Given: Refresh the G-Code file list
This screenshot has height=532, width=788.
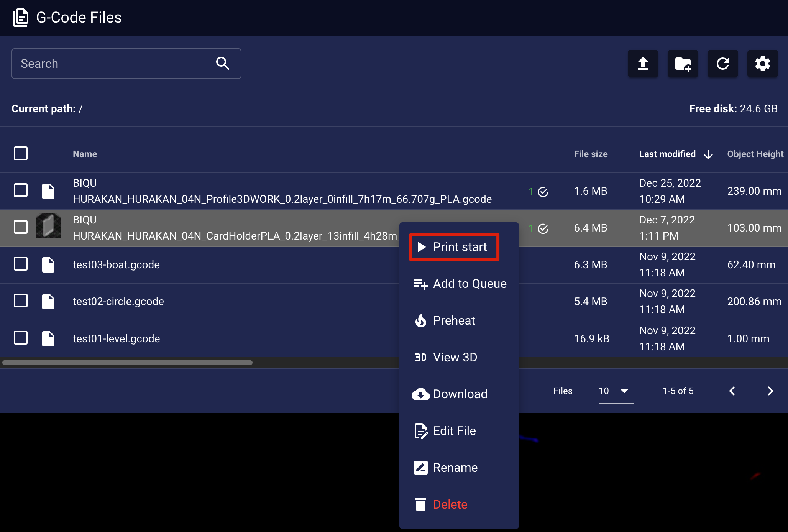Looking at the screenshot, I should point(722,64).
